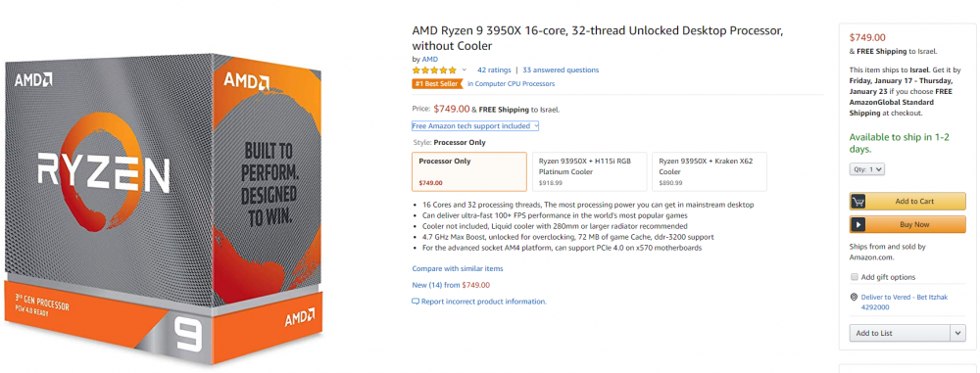980x373 pixels.
Task: Click the play arrow icon on Buy Now
Action: (858, 224)
